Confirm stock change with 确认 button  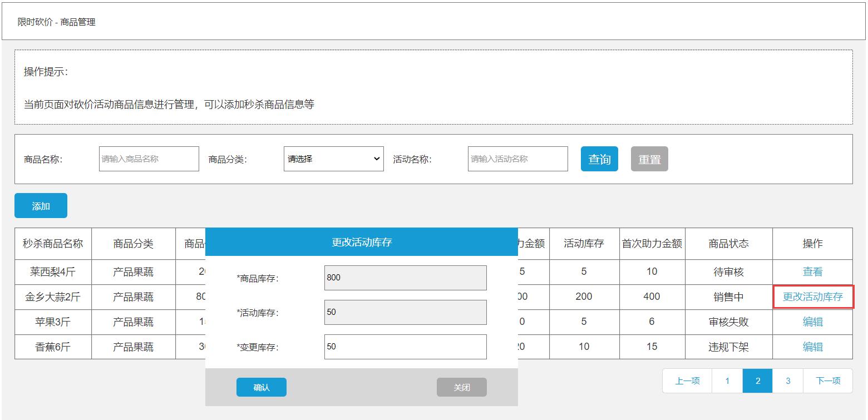click(x=262, y=387)
